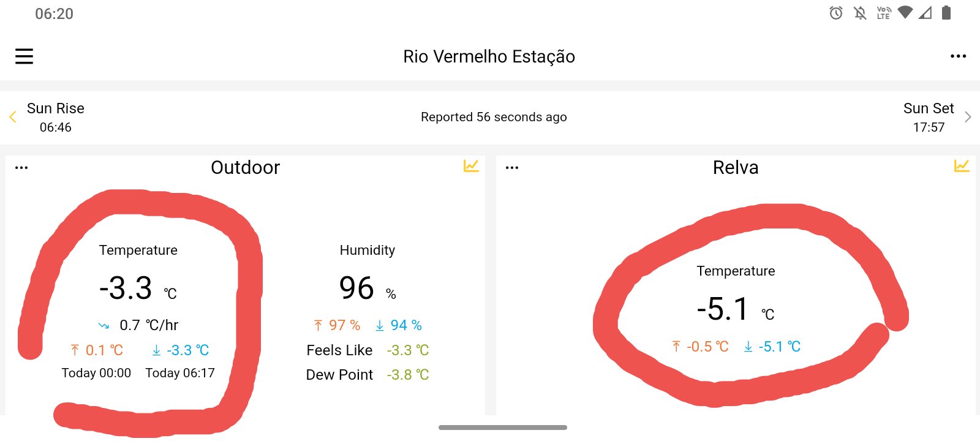980x441 pixels.
Task: Tap the bottom navigation gesture bar
Action: coord(503,428)
